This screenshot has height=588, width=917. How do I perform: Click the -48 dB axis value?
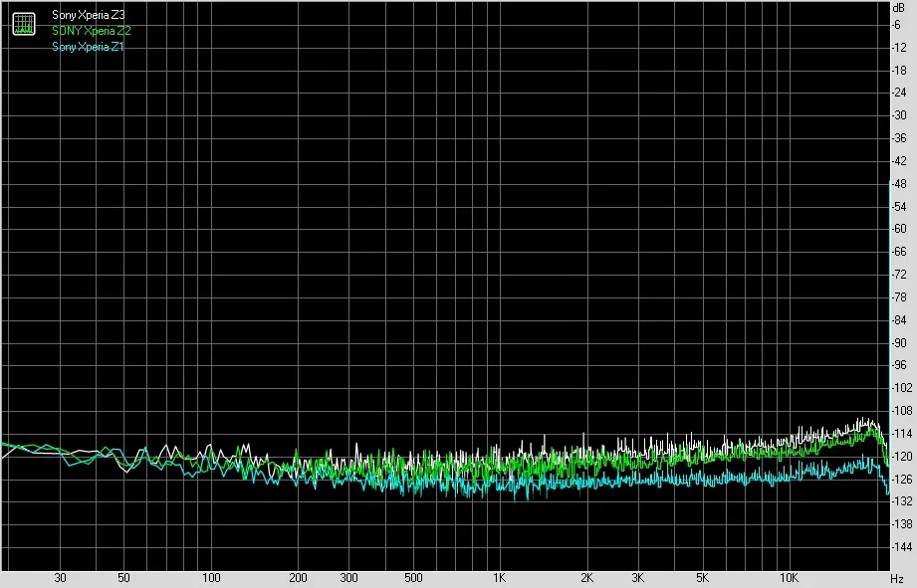tap(899, 183)
